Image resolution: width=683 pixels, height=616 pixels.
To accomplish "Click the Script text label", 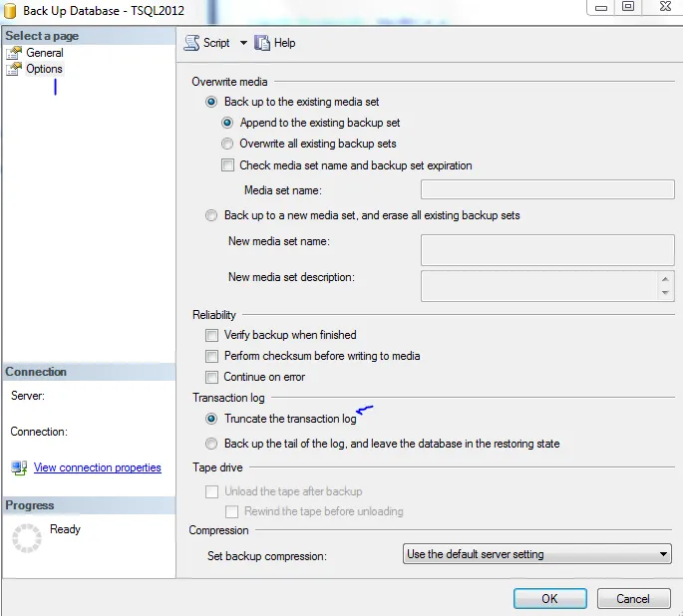I will [x=216, y=43].
